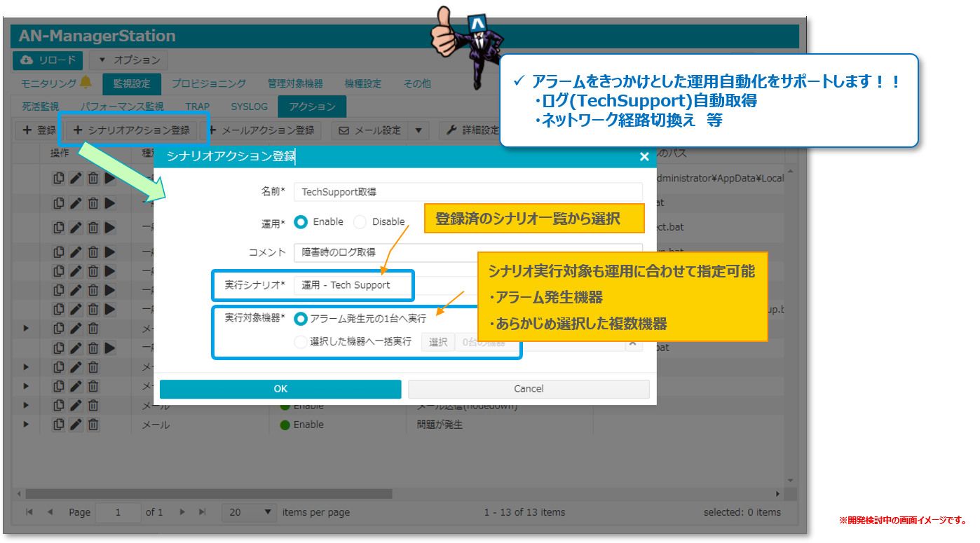
Task: Click the horizontal scrollbar below the table
Action: tap(210, 493)
